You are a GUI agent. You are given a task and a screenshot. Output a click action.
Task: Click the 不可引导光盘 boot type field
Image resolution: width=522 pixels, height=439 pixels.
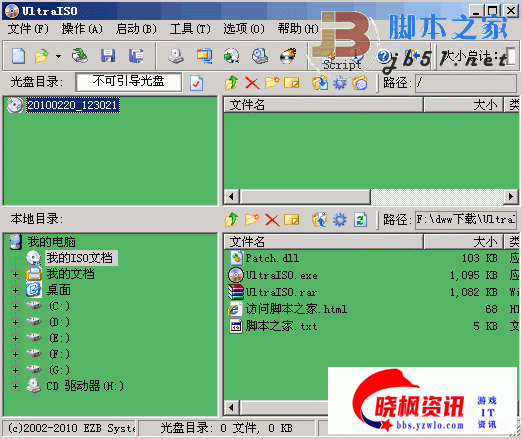point(129,82)
